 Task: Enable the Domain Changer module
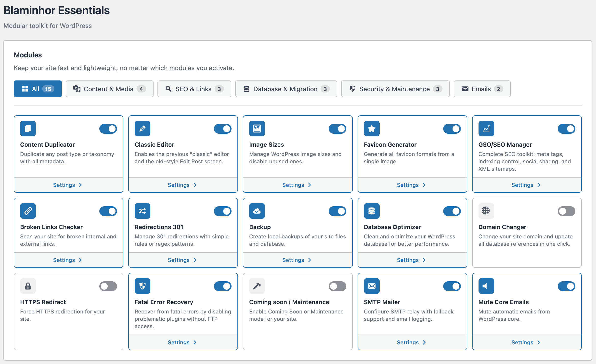coord(566,211)
